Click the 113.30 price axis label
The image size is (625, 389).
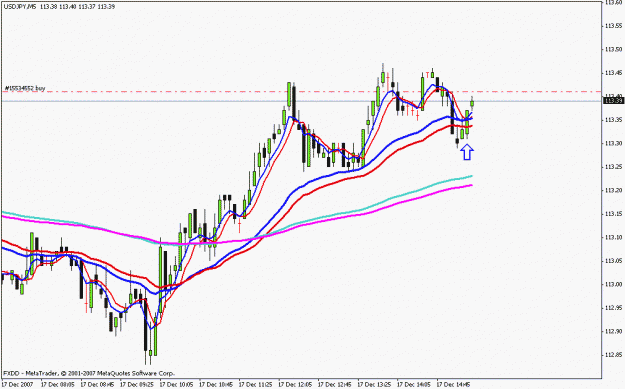tap(613, 143)
